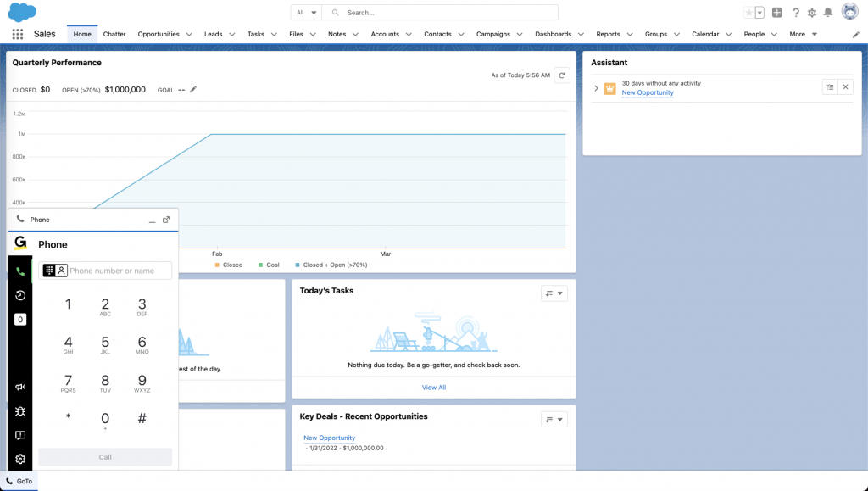Click the global actions plus icon
Screen dimensions: 868x491
pyautogui.click(x=777, y=13)
